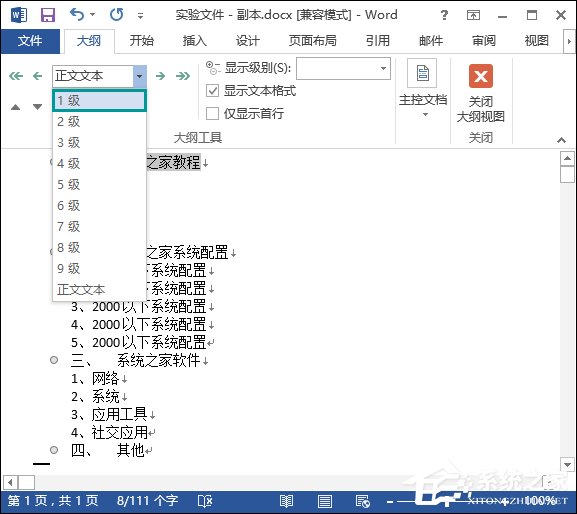Promote outline level with left arrow
Viewport: 577px width, 514px height.
[x=38, y=76]
